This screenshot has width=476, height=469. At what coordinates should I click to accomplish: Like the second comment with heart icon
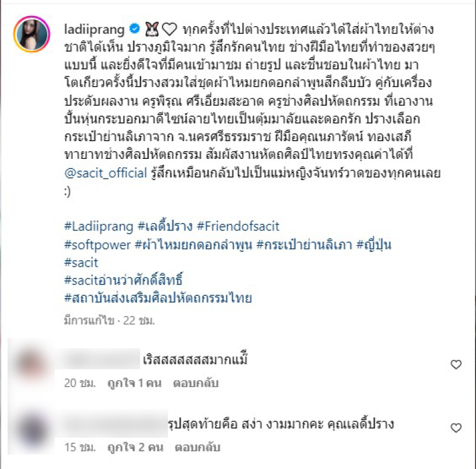coord(456,428)
